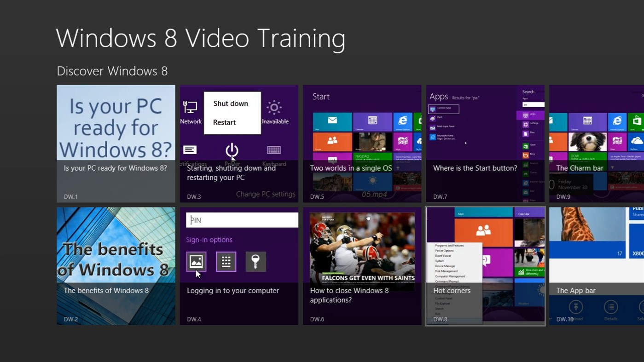Select the Power icon
644x362 pixels.
tap(232, 150)
